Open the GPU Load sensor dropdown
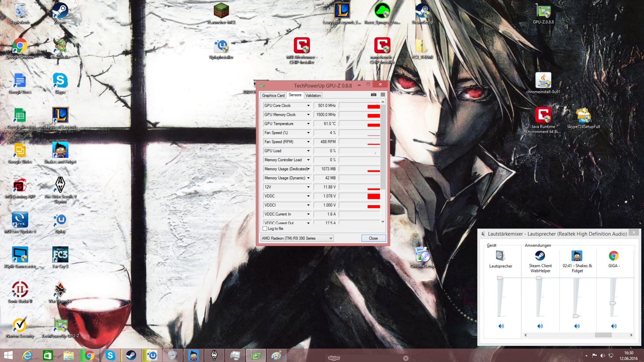 (x=308, y=151)
